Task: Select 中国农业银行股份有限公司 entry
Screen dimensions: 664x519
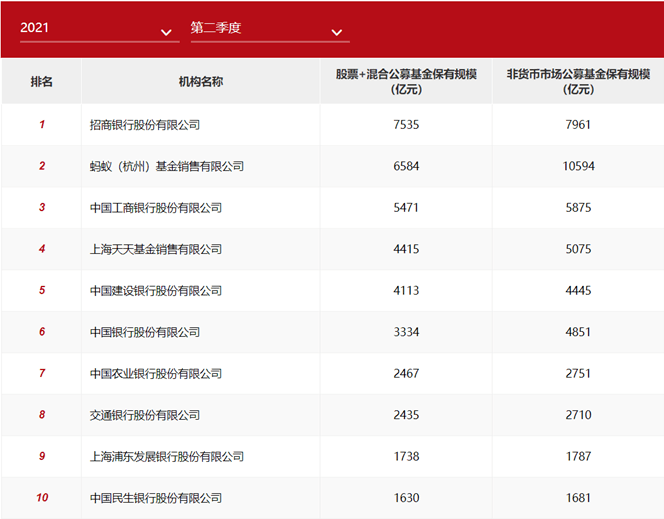Action: tap(156, 374)
